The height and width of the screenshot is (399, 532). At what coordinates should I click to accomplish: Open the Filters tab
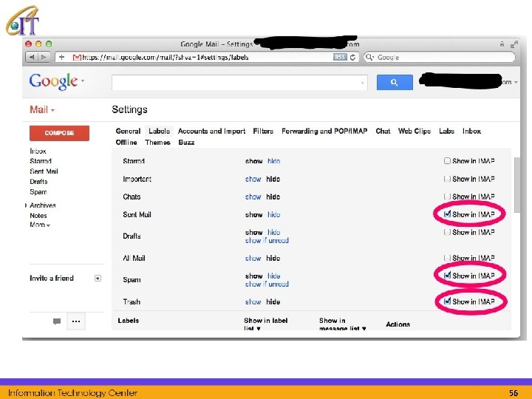click(x=263, y=132)
